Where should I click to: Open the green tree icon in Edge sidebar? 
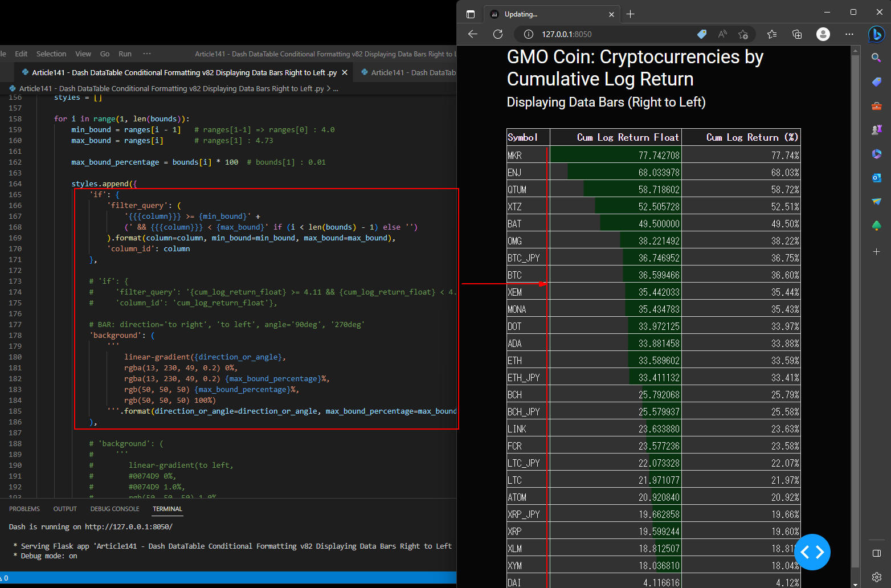click(876, 226)
